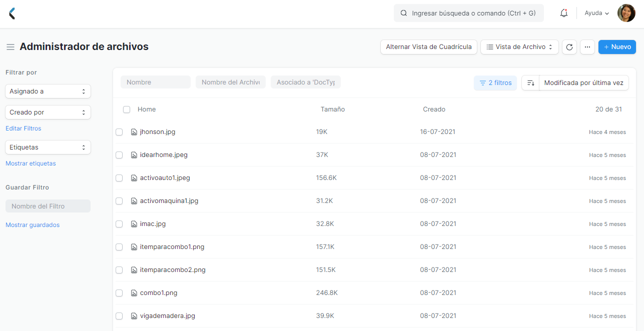Click the back arrow icon in the header
Image resolution: width=644 pixels, height=331 pixels.
pyautogui.click(x=11, y=13)
